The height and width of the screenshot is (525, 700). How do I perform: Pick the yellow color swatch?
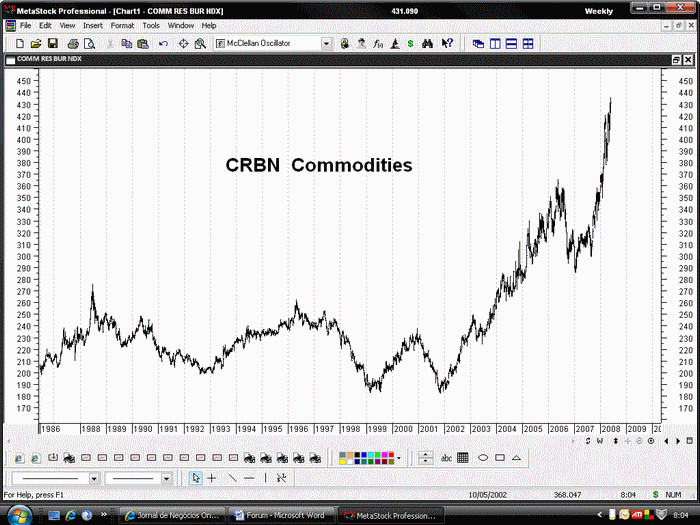coord(343,461)
